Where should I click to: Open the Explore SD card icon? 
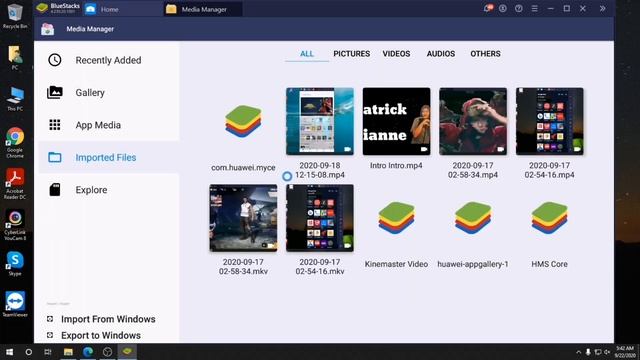pyautogui.click(x=55, y=189)
